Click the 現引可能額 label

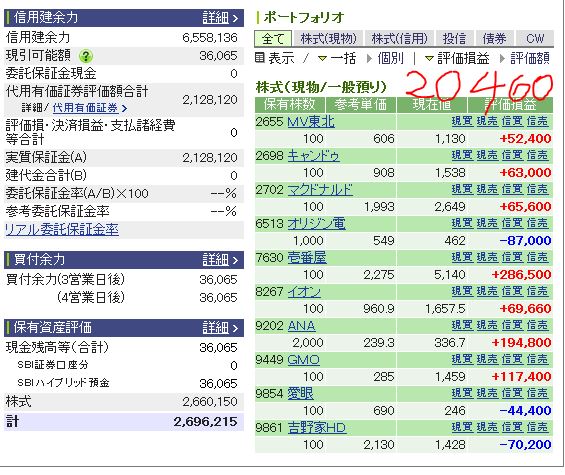pyautogui.click(x=38, y=55)
